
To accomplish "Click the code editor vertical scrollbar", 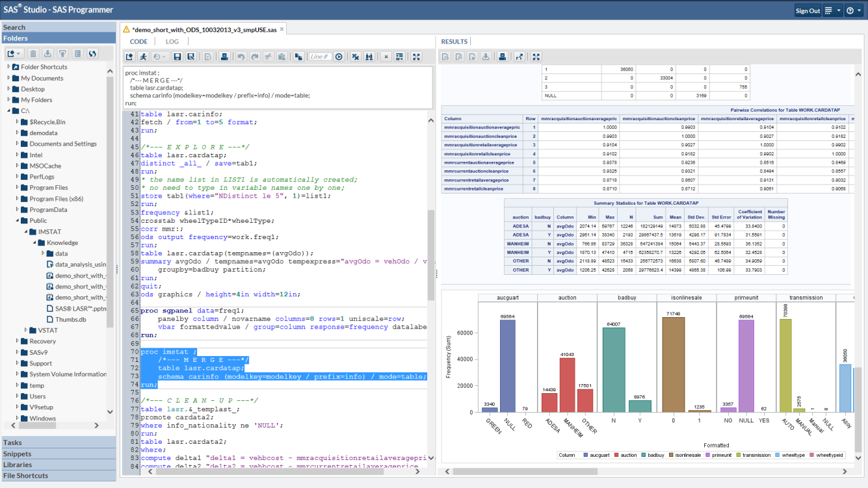I will (430, 255).
